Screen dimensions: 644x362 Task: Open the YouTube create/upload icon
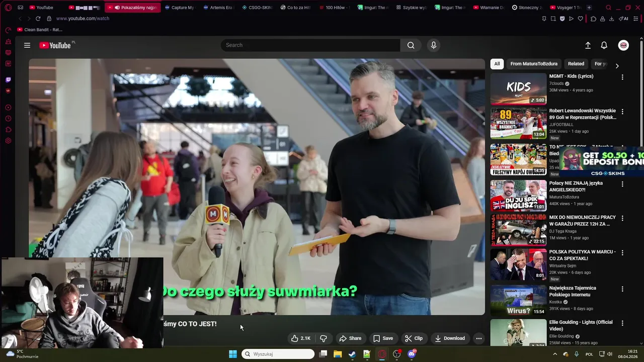point(588,45)
